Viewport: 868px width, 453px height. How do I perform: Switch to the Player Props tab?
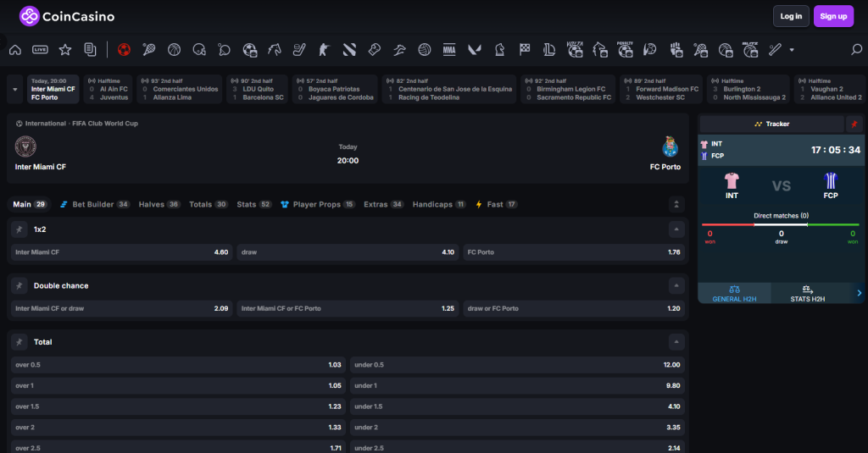coord(318,204)
